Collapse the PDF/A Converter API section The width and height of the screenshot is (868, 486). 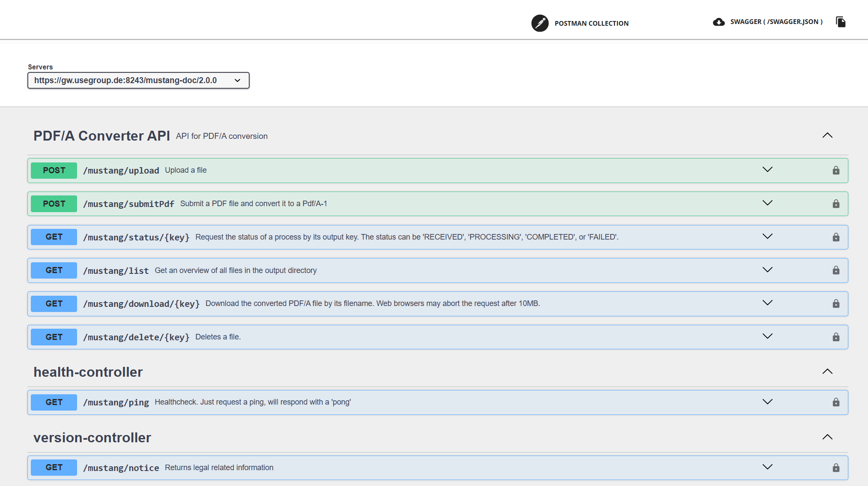(x=827, y=135)
